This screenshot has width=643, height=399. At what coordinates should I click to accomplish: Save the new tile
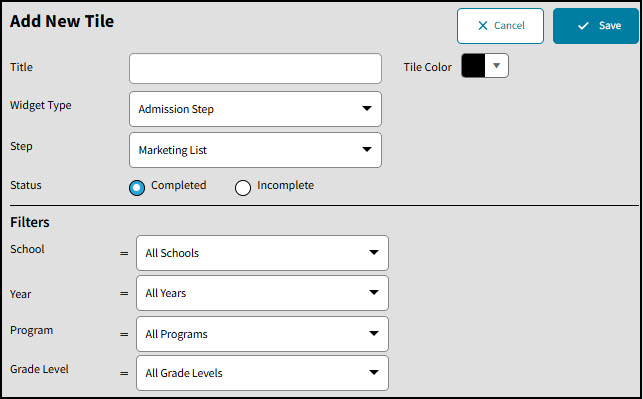595,26
